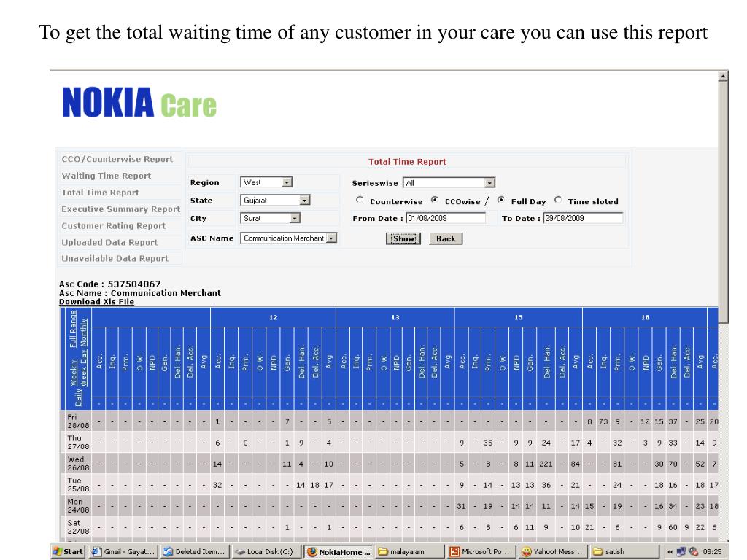The image size is (747, 560).
Task: Expand the City dropdown showing Surat
Action: pos(270,218)
